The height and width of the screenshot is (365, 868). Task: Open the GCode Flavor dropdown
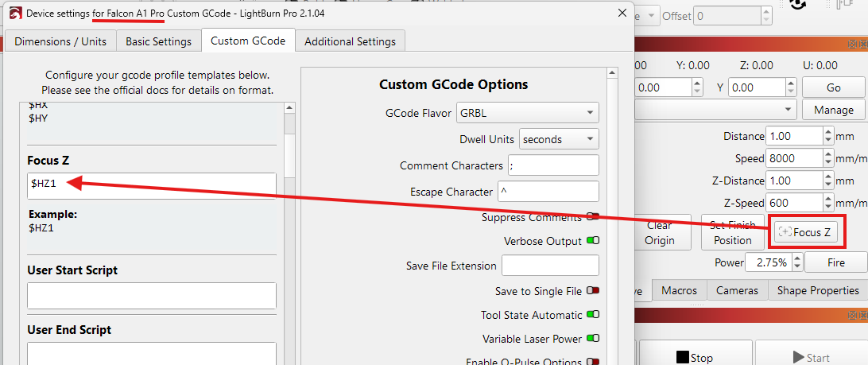tap(528, 114)
